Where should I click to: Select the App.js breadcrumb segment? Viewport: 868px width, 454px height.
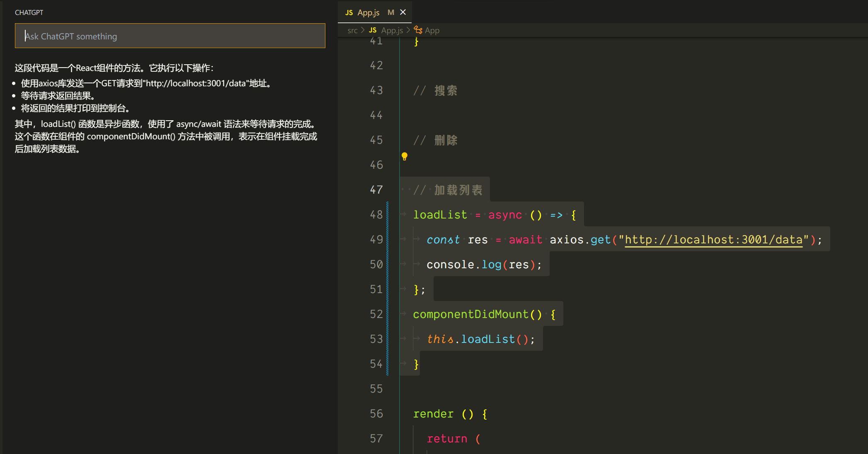coord(392,30)
